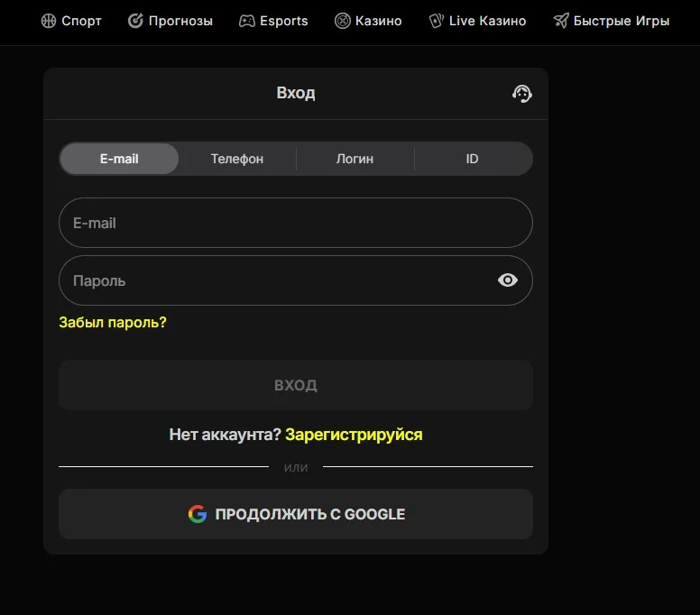Select the E-mail login tab
This screenshot has width=700, height=615.
tap(119, 159)
